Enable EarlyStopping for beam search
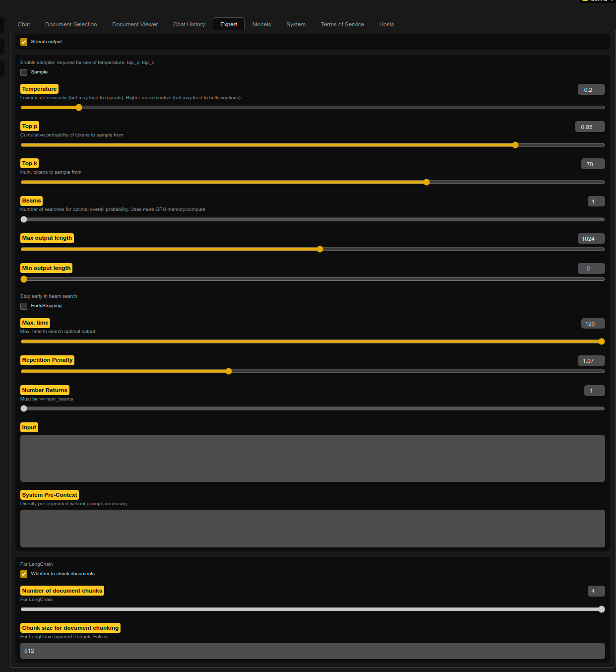The width and height of the screenshot is (616, 672). [23, 306]
